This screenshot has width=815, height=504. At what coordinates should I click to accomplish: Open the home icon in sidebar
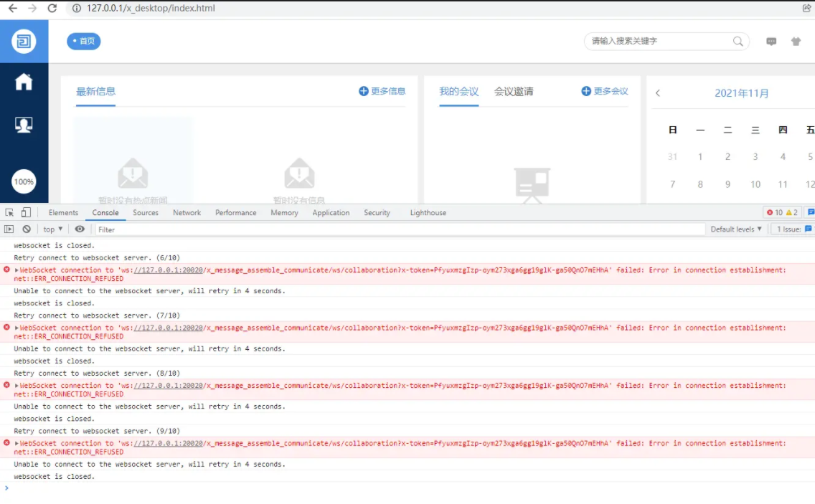click(24, 82)
